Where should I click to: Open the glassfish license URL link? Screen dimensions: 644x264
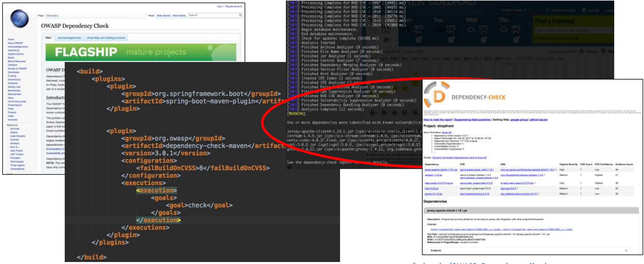[501, 230]
